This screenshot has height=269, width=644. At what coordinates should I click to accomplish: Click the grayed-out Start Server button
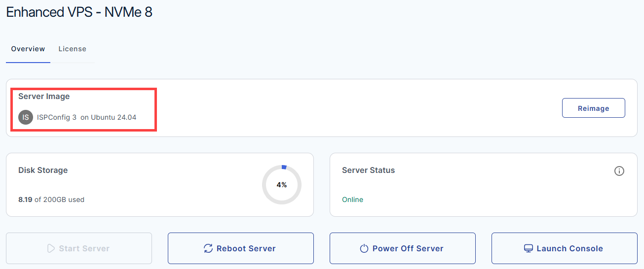79,248
